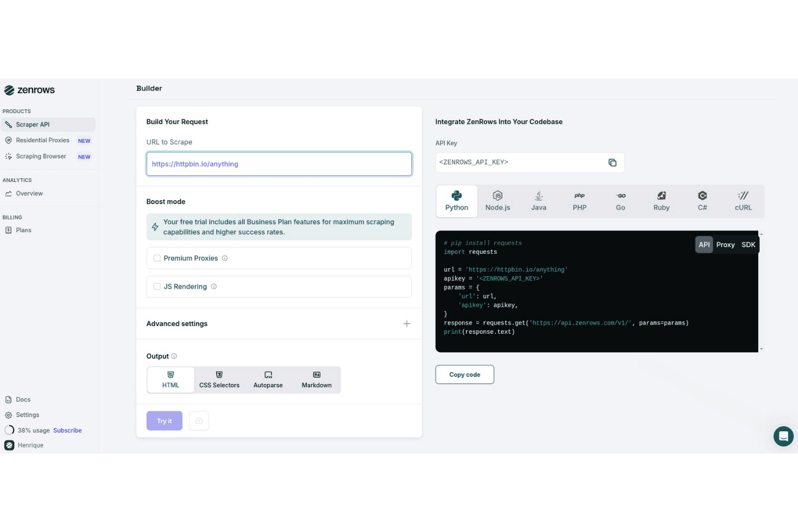Click the code panel vertical scrollbar

click(761, 292)
